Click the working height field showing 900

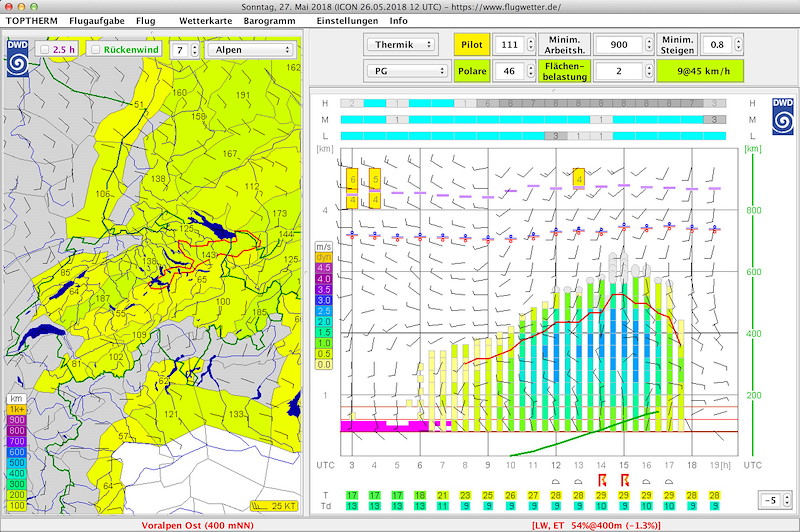click(x=619, y=44)
